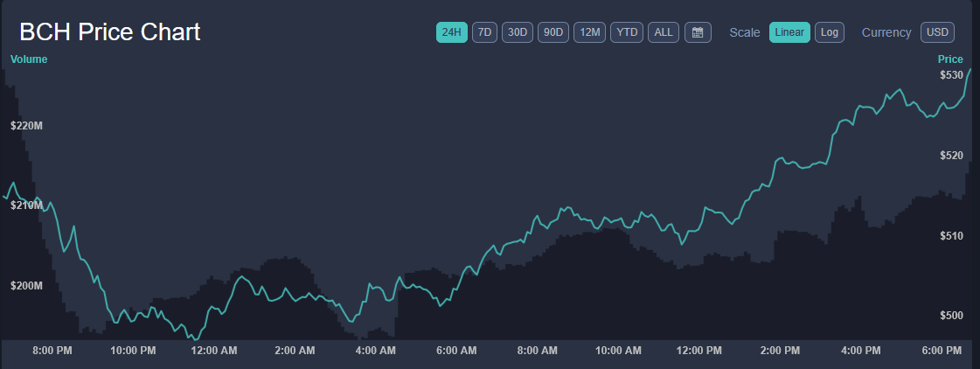Open the USD currency selector
980x369 pixels.
937,32
